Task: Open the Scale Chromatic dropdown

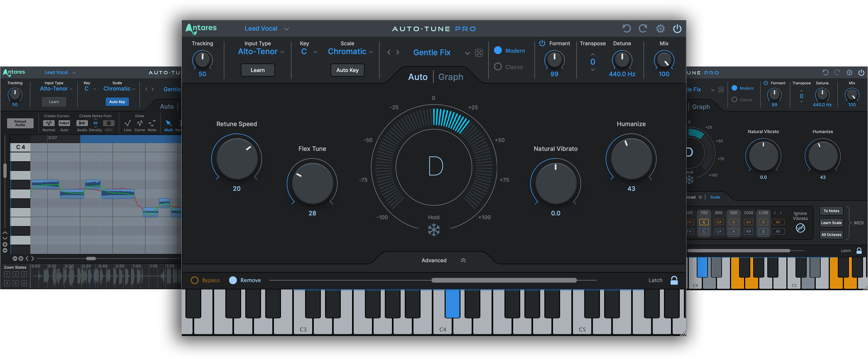Action: click(350, 51)
